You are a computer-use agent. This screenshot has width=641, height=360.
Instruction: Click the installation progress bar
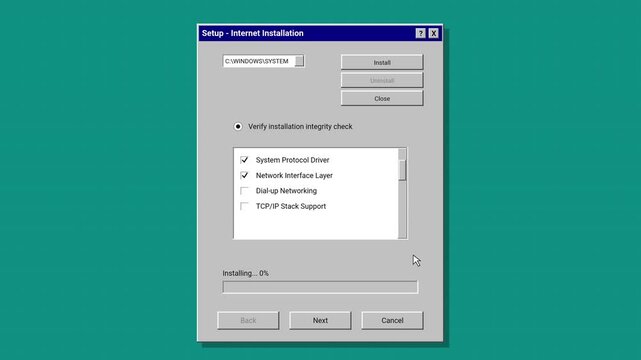320,287
